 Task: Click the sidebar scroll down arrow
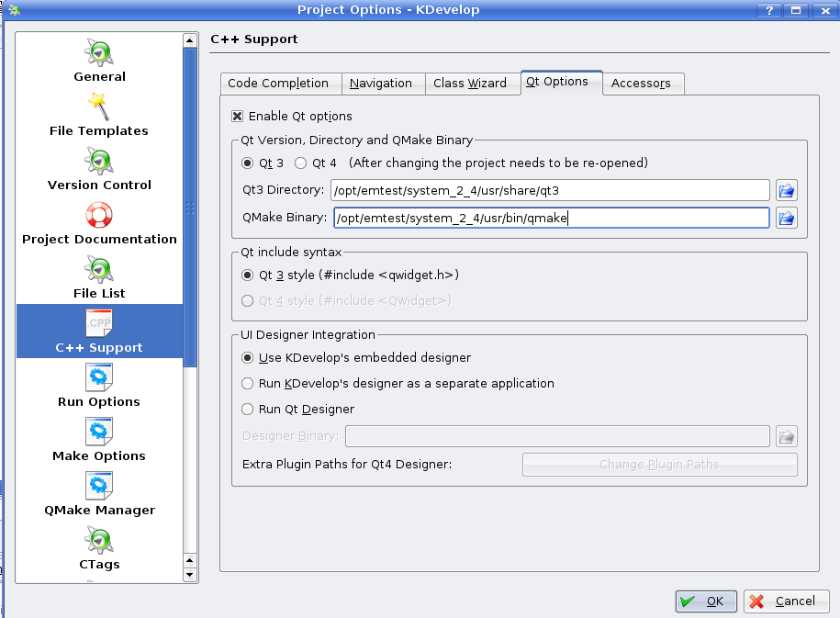pyautogui.click(x=190, y=575)
